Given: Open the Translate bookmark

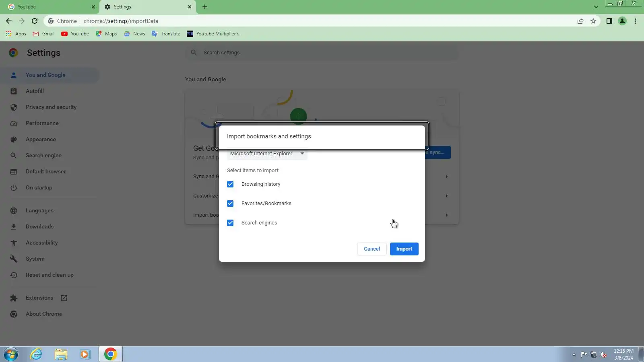Looking at the screenshot, I should coord(166,34).
